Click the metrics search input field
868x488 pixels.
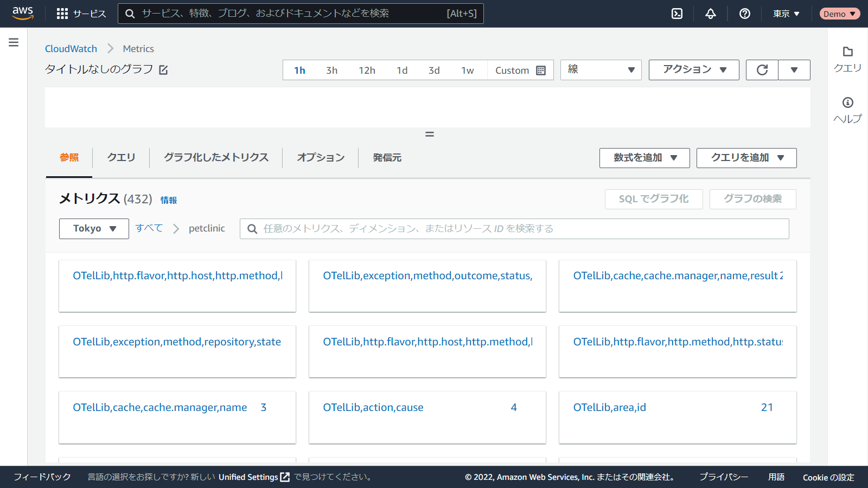pos(521,229)
